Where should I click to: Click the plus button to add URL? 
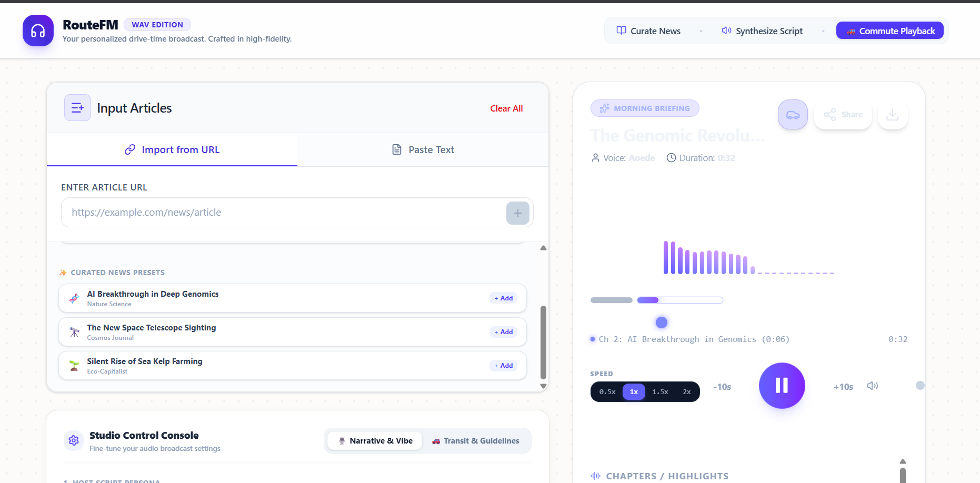tap(518, 213)
